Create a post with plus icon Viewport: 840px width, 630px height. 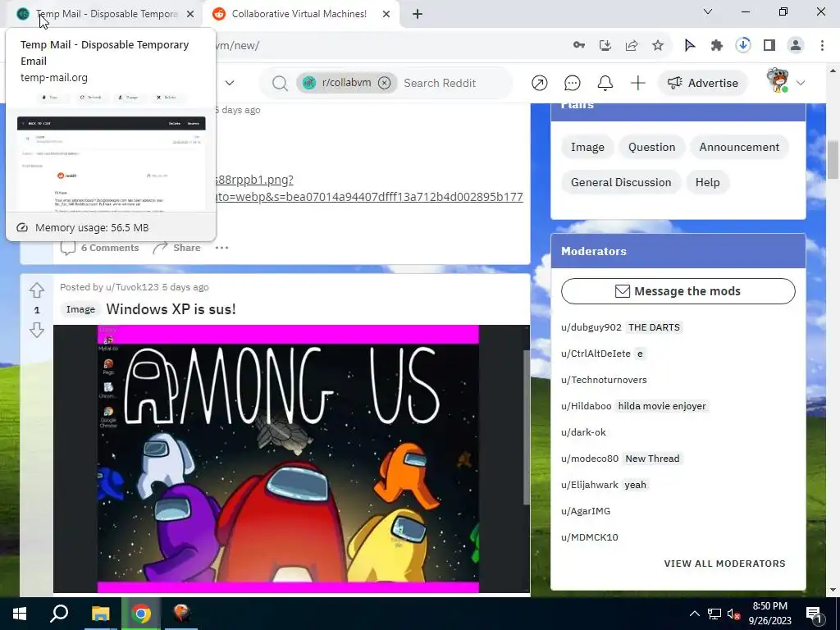tap(637, 83)
